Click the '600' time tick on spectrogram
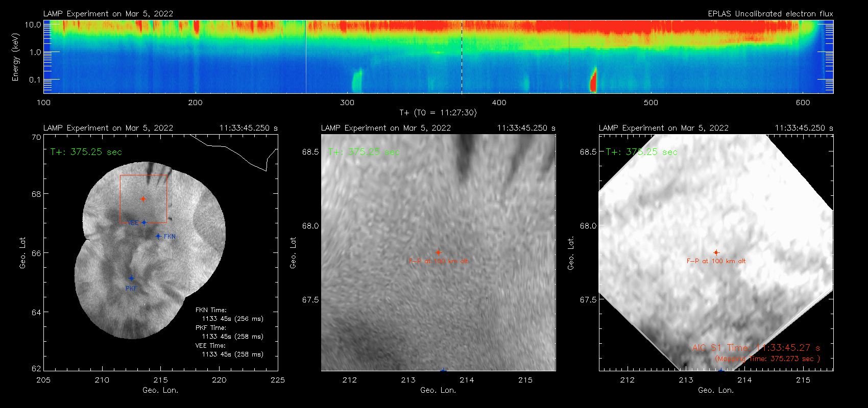The width and height of the screenshot is (868, 408). (x=803, y=103)
